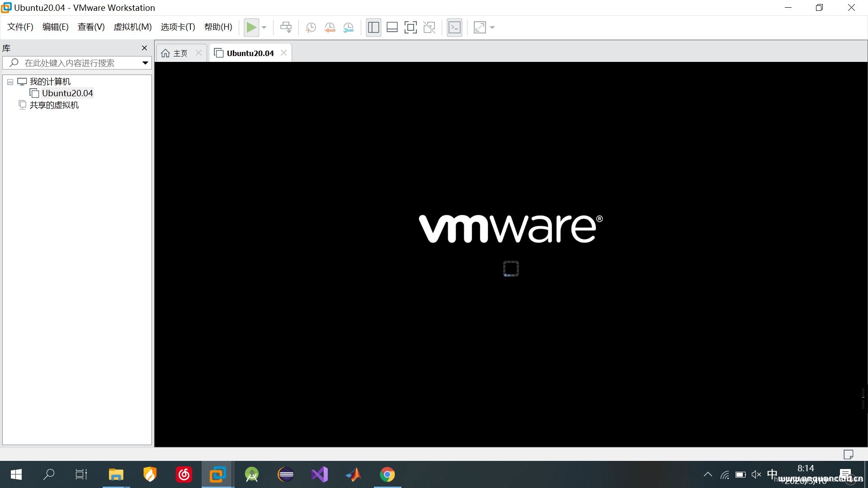The width and height of the screenshot is (868, 488).
Task: Click the library search input field
Action: point(77,63)
